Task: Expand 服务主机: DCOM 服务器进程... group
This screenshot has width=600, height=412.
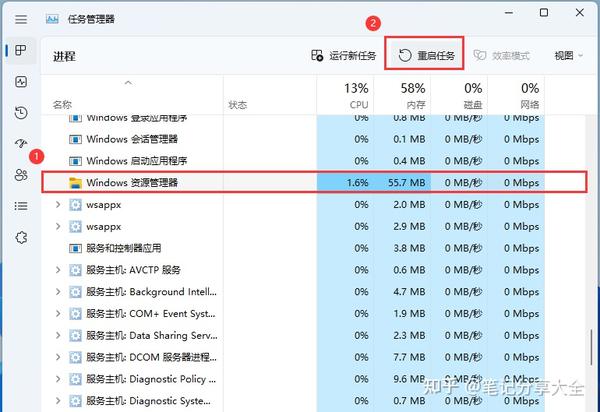Action: coord(58,357)
